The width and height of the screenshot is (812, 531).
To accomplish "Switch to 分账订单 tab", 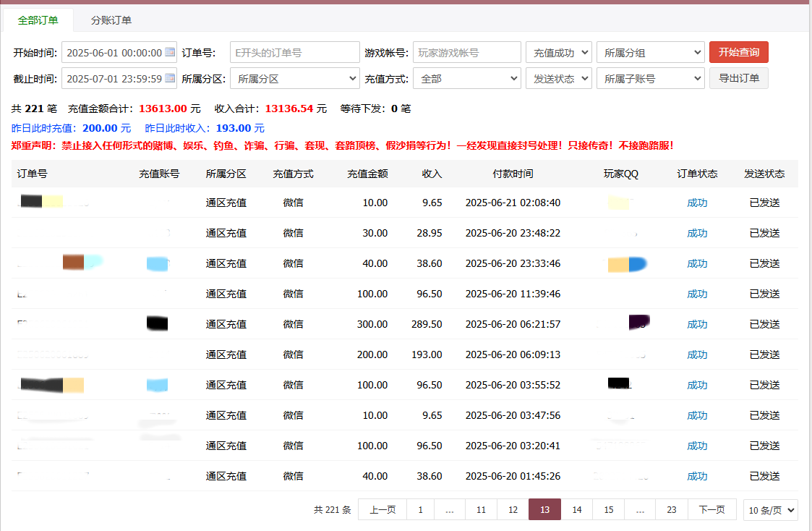I will (111, 20).
